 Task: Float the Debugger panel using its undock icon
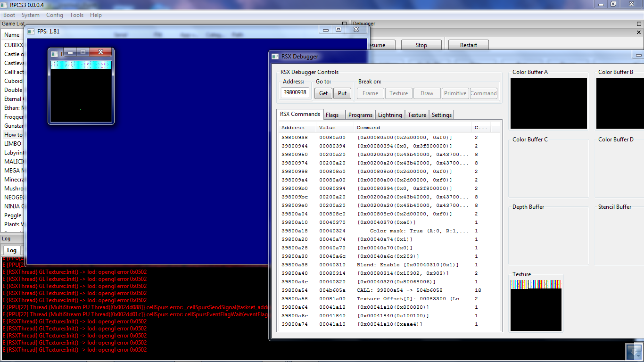[639, 24]
